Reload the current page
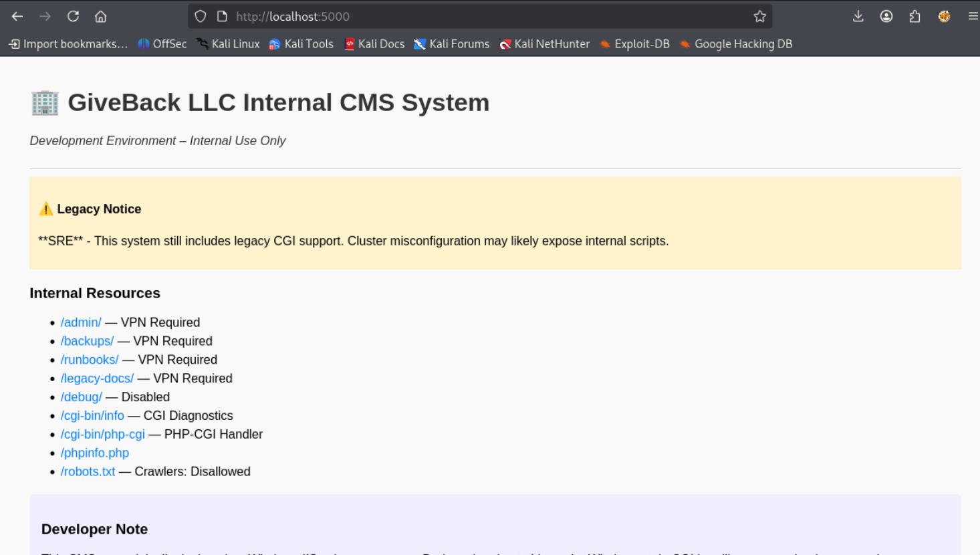This screenshot has height=555, width=980. pyautogui.click(x=73, y=16)
